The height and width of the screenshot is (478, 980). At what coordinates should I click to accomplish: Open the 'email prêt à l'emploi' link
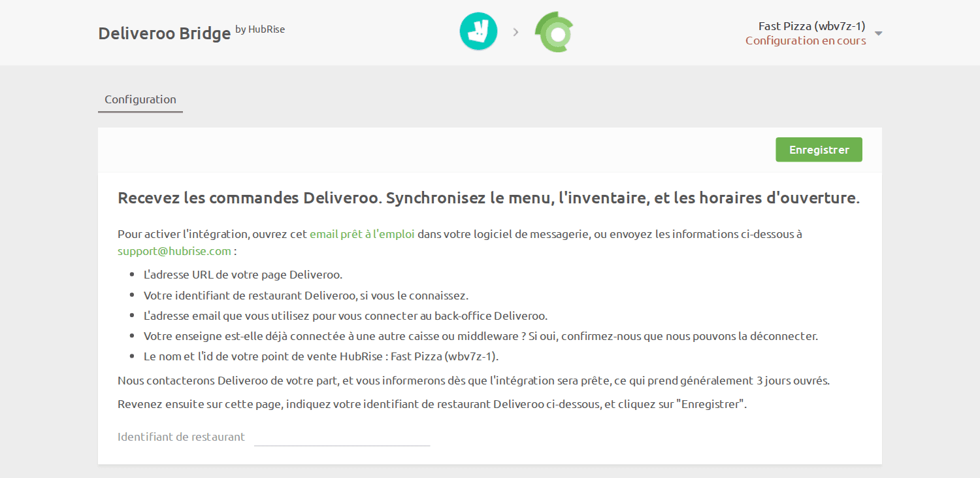[x=362, y=234]
